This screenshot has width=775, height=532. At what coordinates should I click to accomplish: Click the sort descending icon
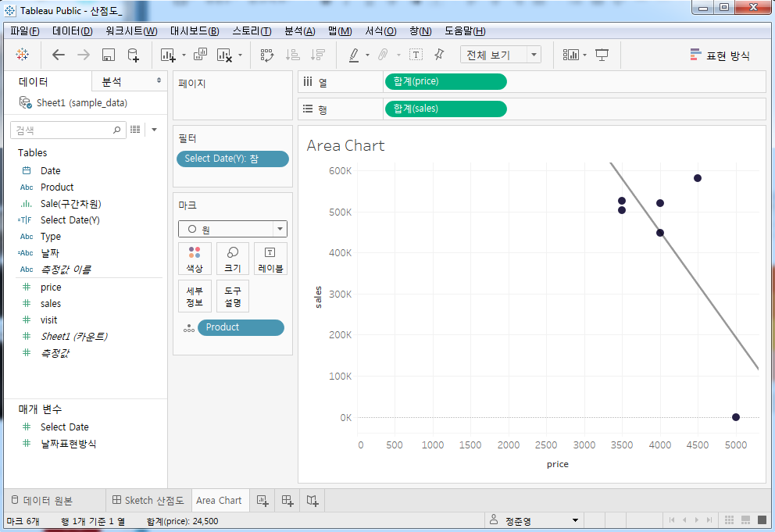tap(318, 55)
